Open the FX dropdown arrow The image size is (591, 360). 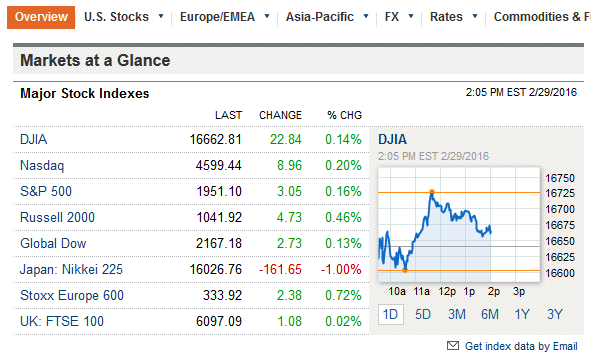click(x=411, y=16)
